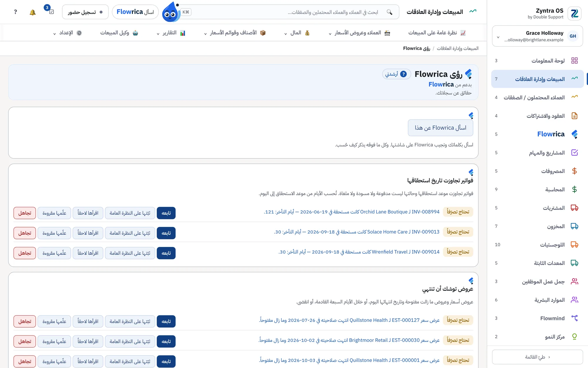Open الموارد البشرية people icon
The image size is (588, 368).
tap(574, 300)
